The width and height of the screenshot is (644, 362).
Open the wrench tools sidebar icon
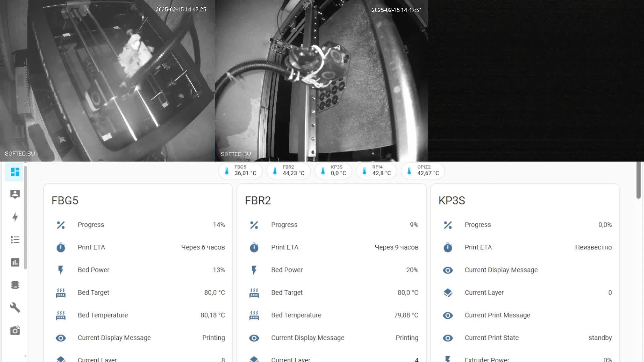(15, 307)
